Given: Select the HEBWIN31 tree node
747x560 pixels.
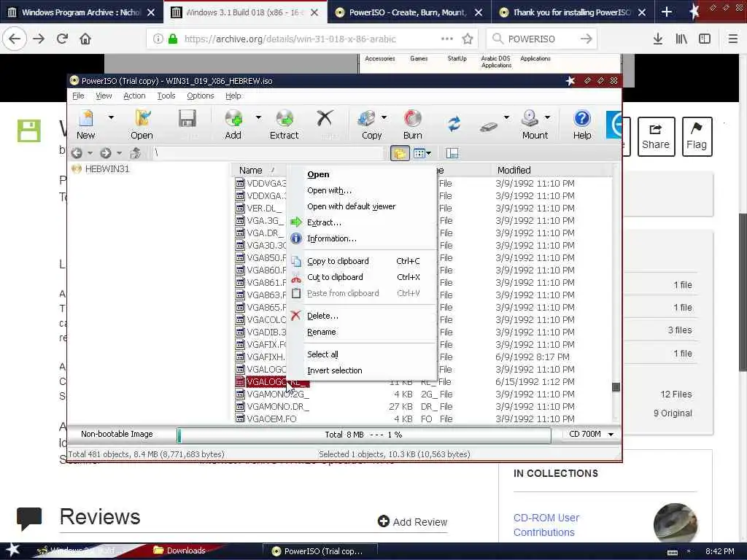Looking at the screenshot, I should click(107, 169).
